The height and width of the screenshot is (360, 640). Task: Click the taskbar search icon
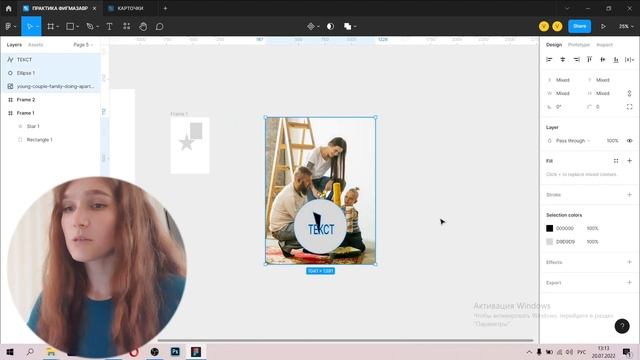click(30, 352)
